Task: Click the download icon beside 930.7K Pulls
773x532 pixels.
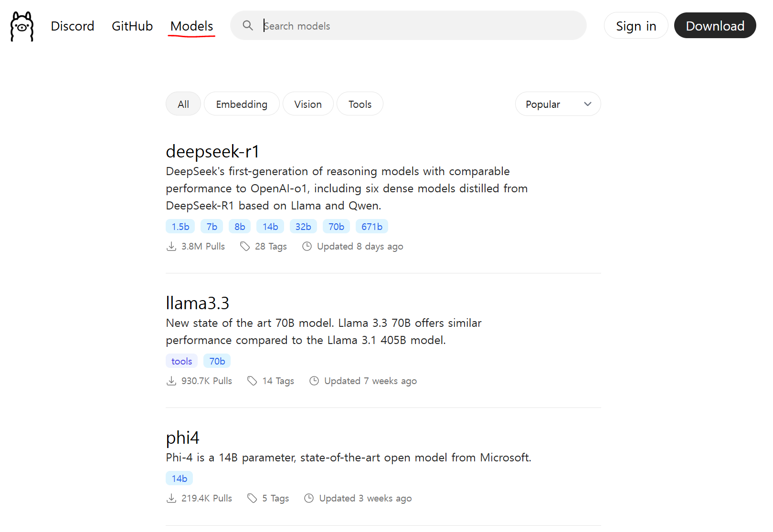Action: pyautogui.click(x=171, y=381)
